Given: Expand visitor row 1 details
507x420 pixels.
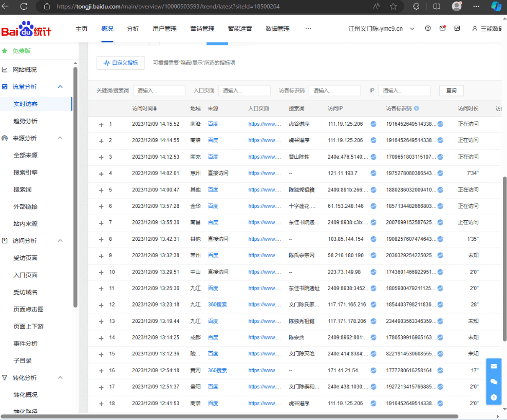Looking at the screenshot, I should click(101, 124).
